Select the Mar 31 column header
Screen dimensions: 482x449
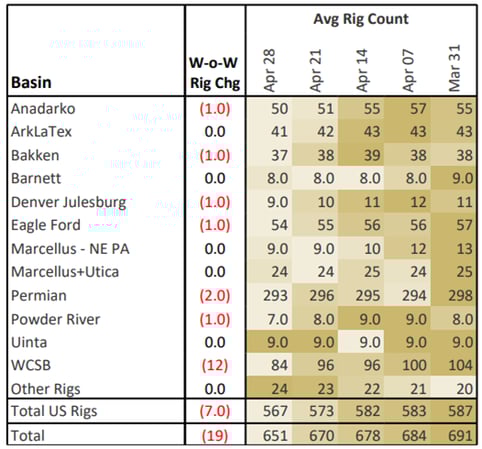click(x=454, y=68)
